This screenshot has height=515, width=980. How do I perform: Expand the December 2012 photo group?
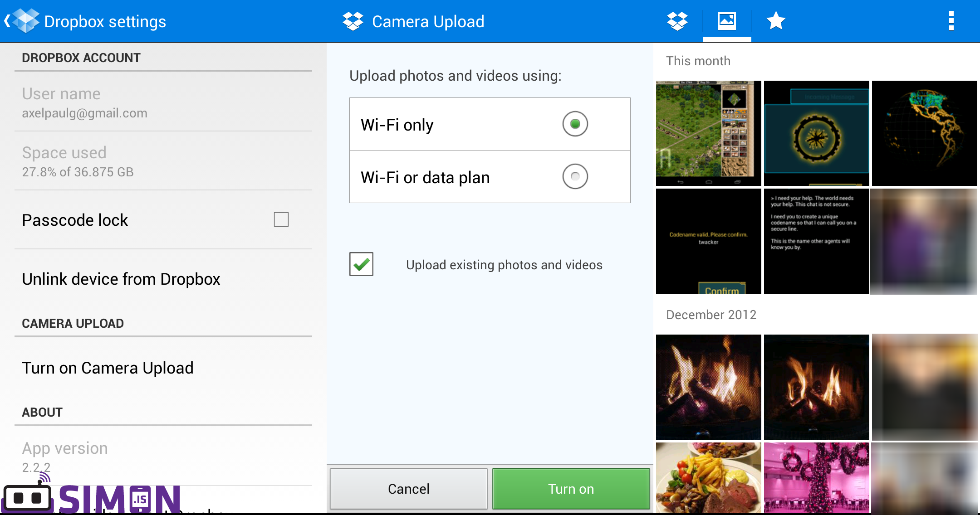coord(711,314)
